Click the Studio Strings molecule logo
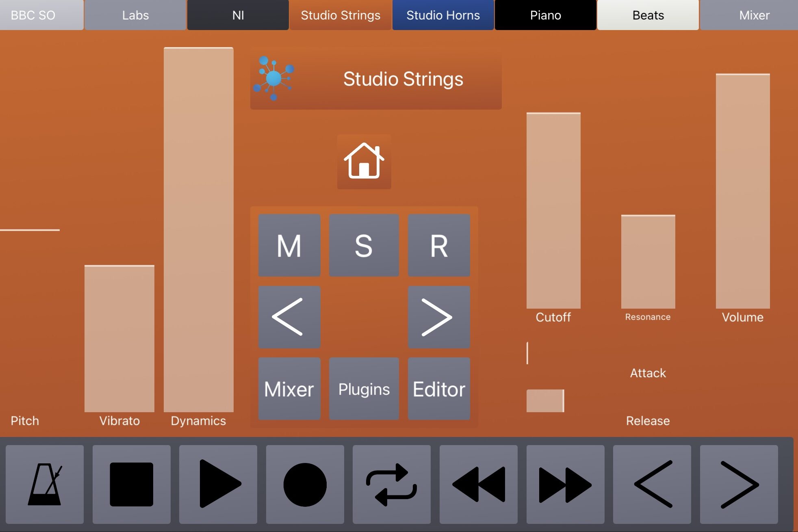798x532 pixels. point(274,78)
